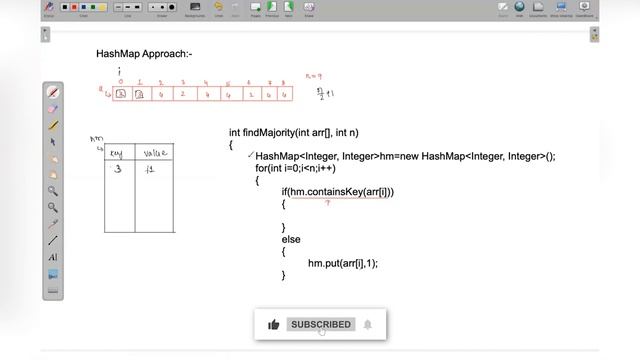The height and width of the screenshot is (360, 640).
Task: Select the Pen tool in stylus palette
Action: [53, 93]
